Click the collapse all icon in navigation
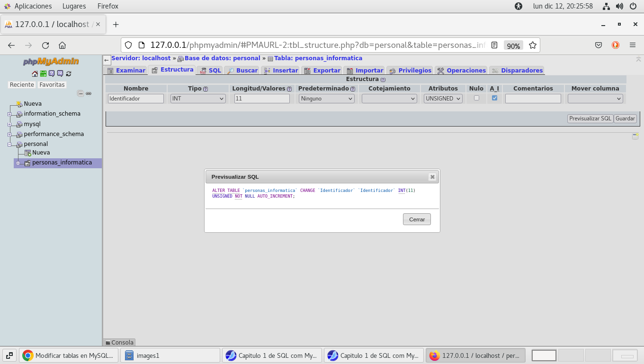 [80, 94]
